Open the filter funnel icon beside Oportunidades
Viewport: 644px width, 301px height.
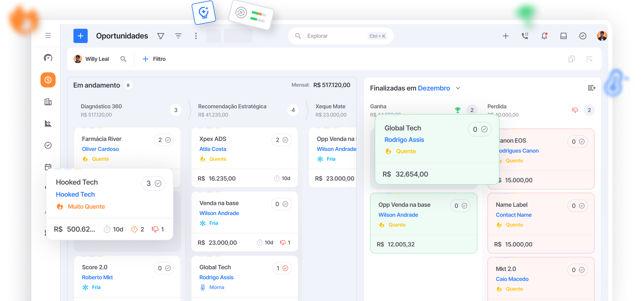click(160, 36)
